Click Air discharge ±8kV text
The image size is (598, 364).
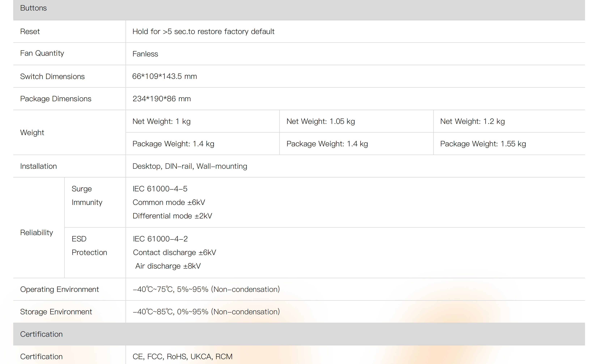(168, 266)
